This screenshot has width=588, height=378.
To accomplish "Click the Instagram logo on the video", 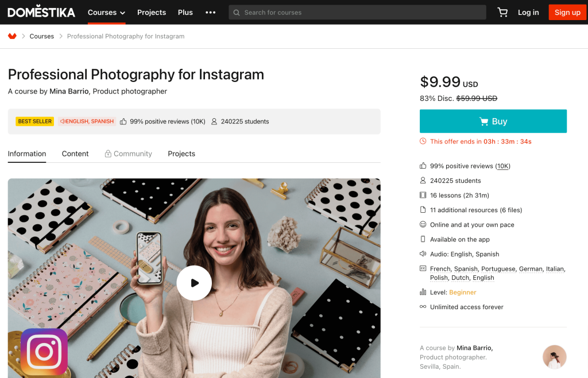I will (44, 352).
